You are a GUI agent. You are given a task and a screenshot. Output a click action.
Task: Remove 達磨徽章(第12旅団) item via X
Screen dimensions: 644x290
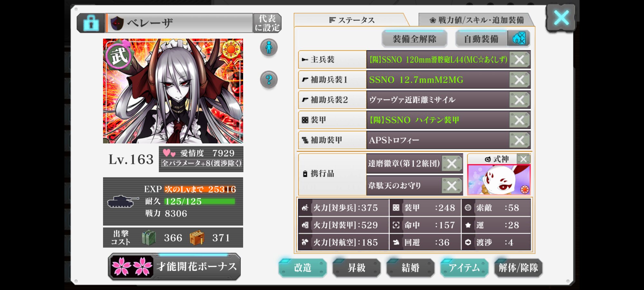[452, 164]
